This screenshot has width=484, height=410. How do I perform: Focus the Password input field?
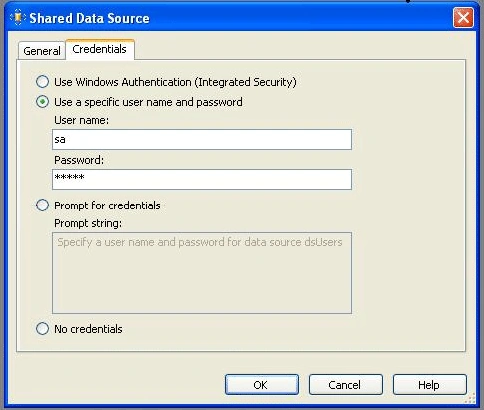click(x=202, y=179)
